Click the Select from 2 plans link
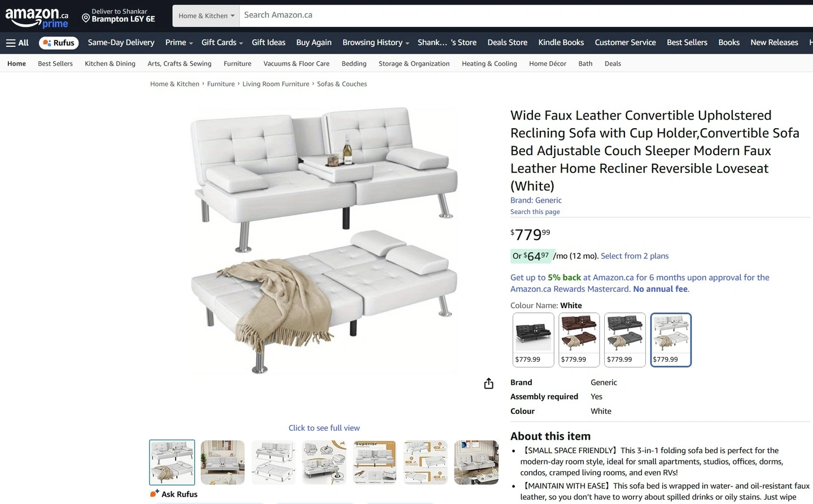The image size is (813, 504). click(x=635, y=256)
